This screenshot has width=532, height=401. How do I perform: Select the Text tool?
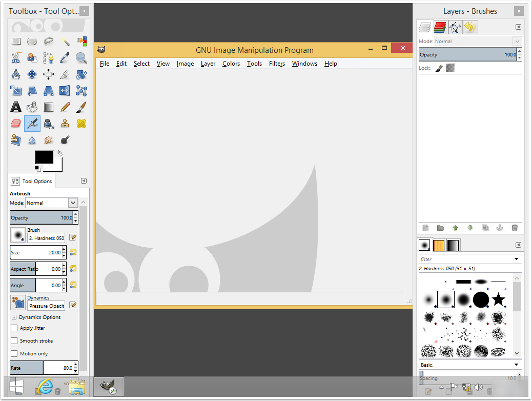[x=16, y=107]
